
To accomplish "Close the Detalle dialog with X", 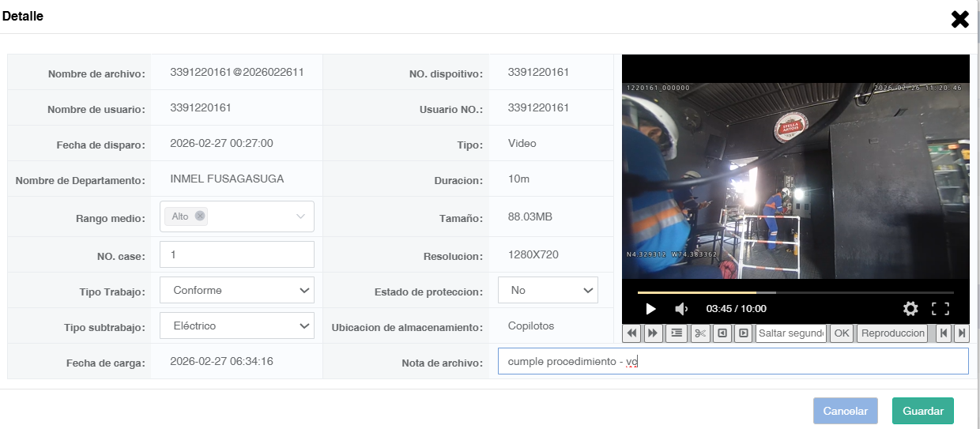I will [959, 20].
